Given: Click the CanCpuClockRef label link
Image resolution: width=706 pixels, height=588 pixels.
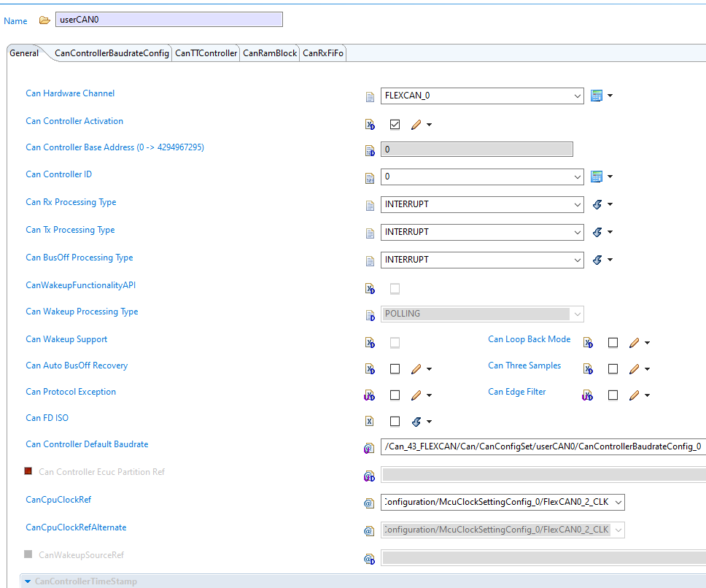Looking at the screenshot, I should click(58, 499).
